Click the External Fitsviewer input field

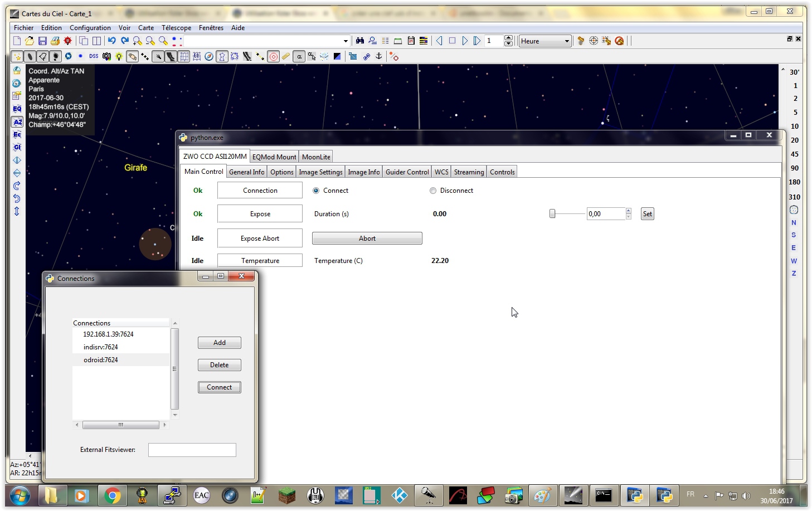[x=192, y=450]
